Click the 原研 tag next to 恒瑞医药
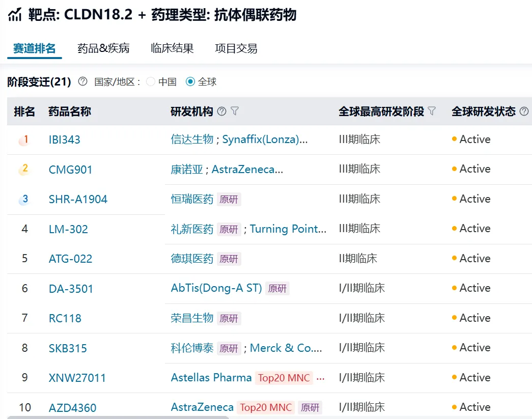 pos(229,199)
